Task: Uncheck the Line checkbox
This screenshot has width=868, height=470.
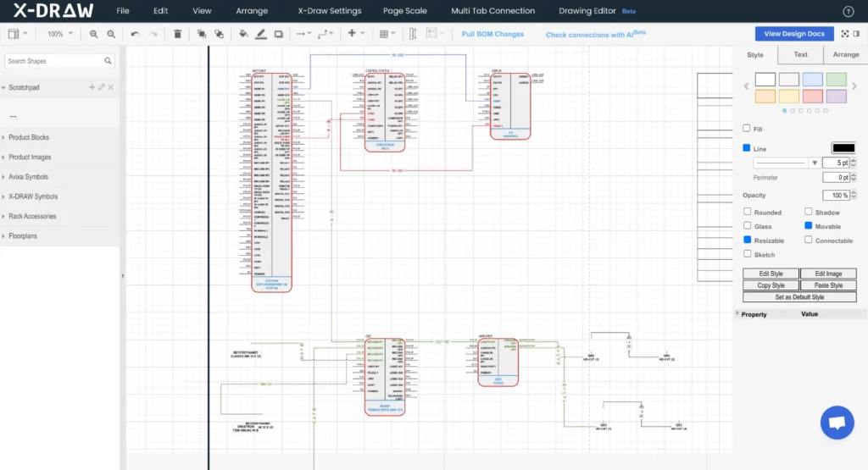Action: pos(747,148)
